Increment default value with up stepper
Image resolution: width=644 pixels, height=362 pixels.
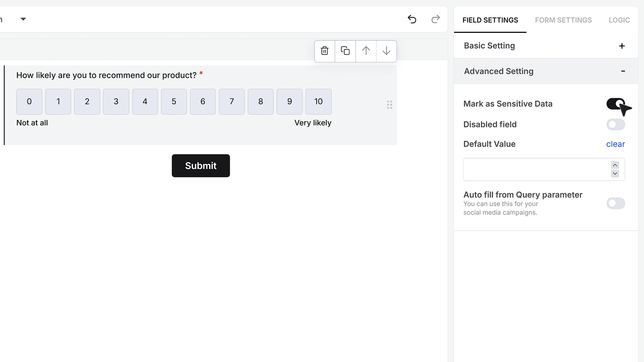click(x=615, y=165)
